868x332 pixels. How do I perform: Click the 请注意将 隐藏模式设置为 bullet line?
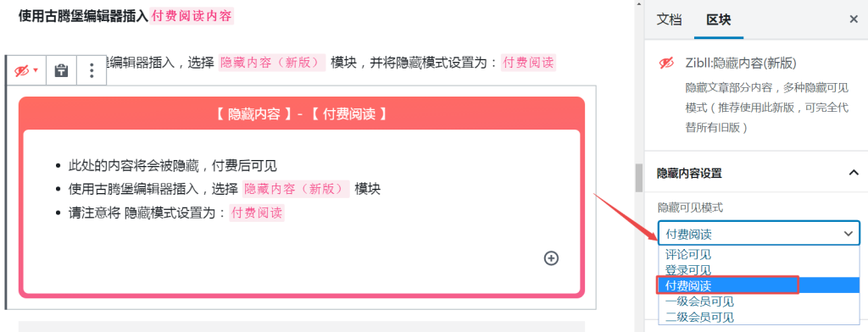[x=176, y=213]
